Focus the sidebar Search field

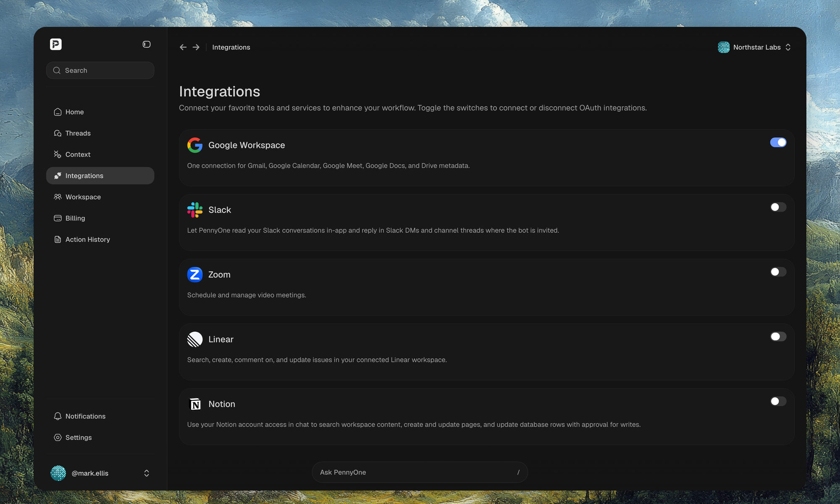[100, 71]
